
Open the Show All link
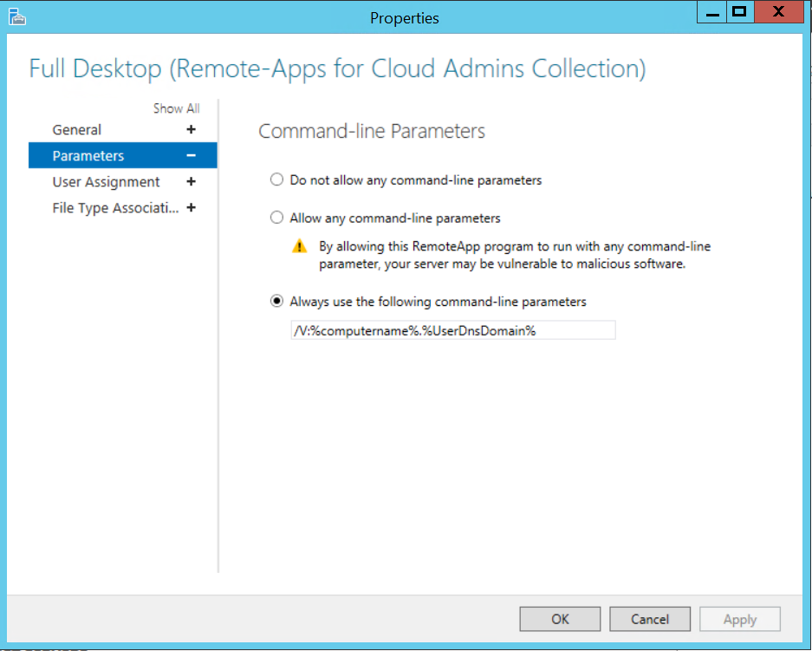pos(176,108)
